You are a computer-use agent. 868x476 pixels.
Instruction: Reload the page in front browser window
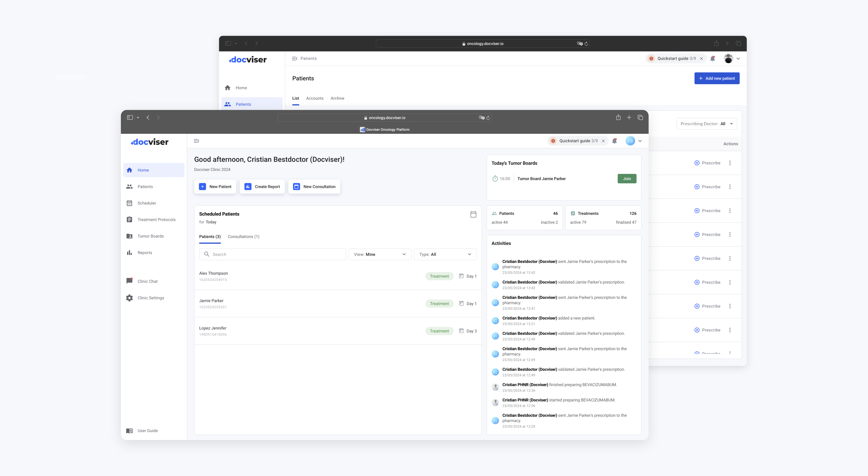coord(488,118)
